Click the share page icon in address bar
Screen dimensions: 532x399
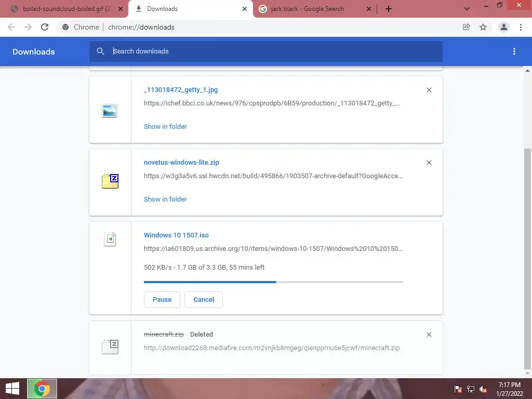(x=467, y=27)
